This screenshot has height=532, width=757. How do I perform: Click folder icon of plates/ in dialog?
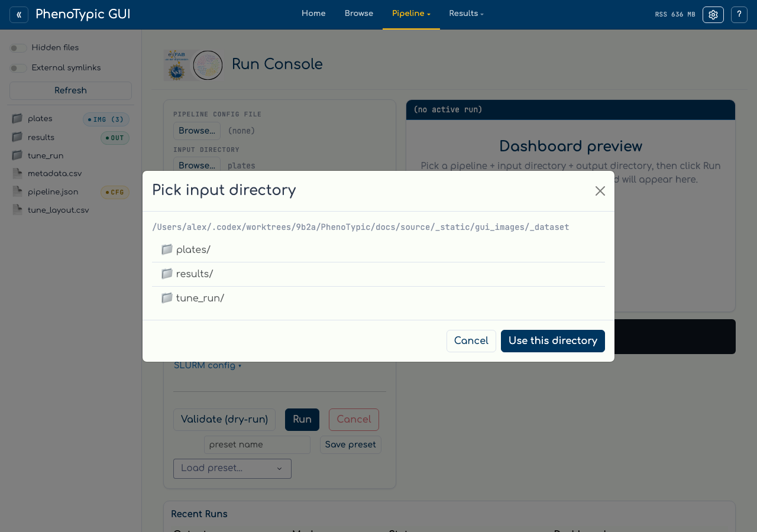tap(167, 249)
